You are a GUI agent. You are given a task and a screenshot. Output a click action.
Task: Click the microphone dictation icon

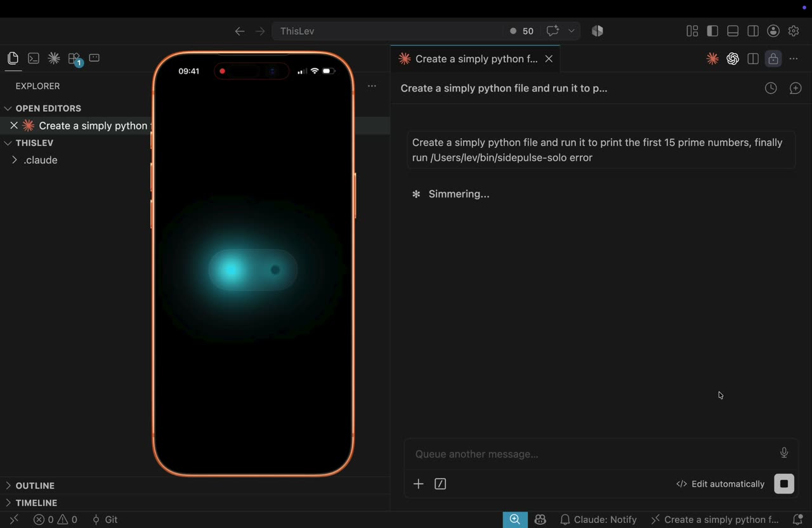pyautogui.click(x=784, y=452)
